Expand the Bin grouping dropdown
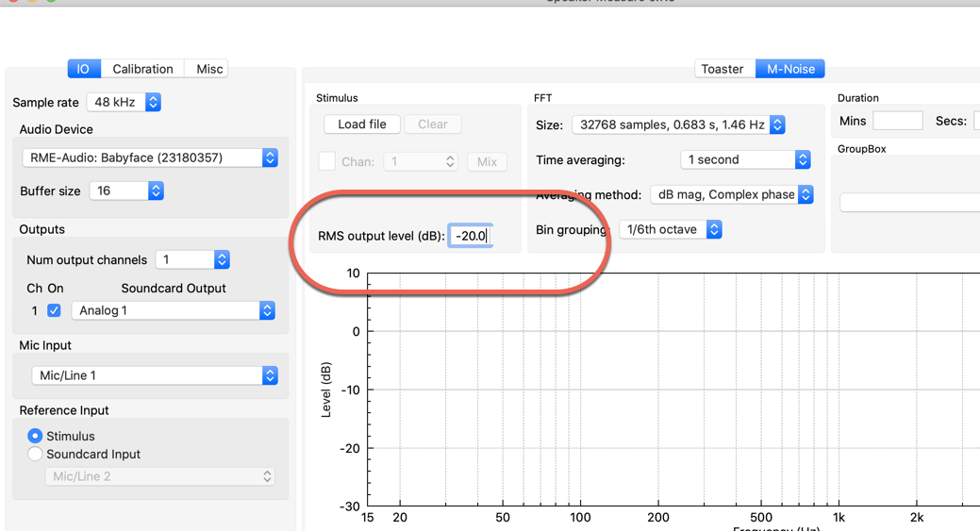The height and width of the screenshot is (531, 980). (671, 229)
